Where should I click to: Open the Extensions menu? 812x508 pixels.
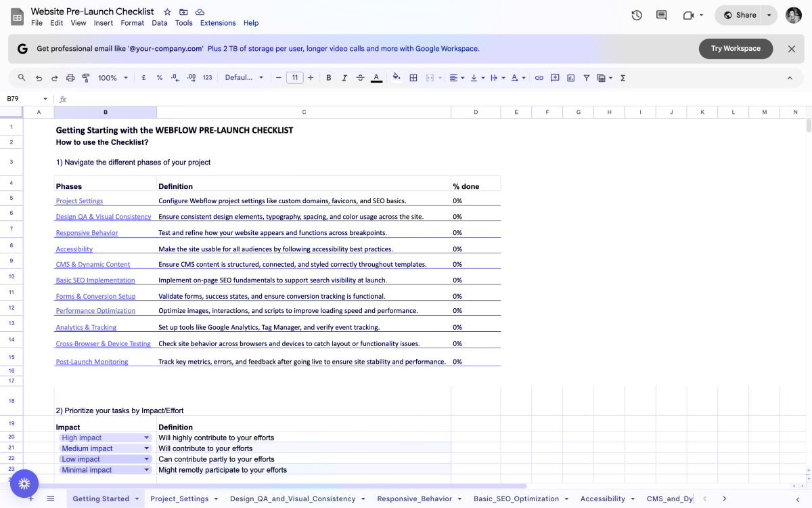pos(218,23)
